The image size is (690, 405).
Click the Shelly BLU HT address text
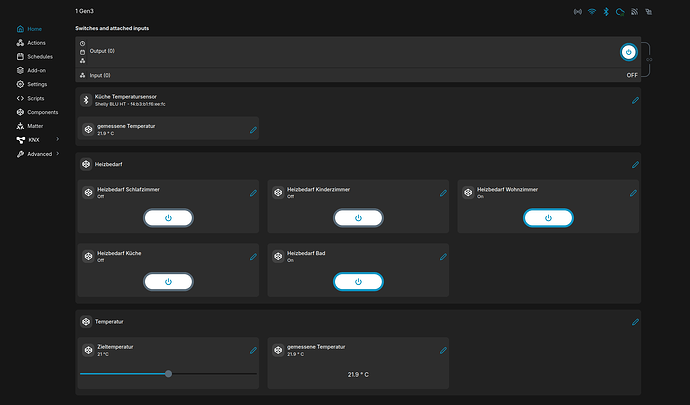130,104
